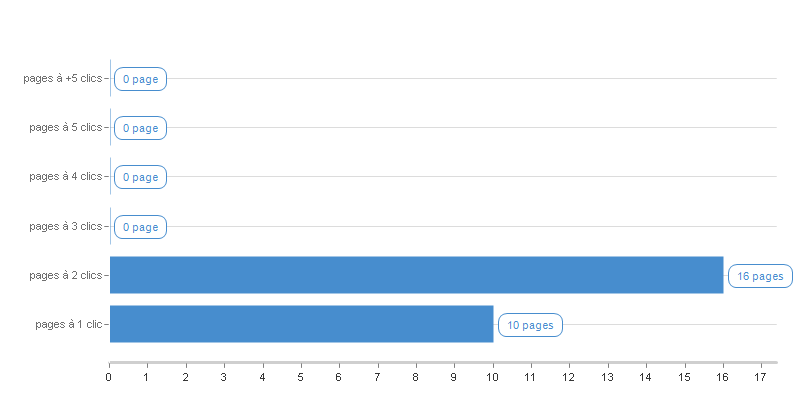Click '0 page' badge for pages à 4 clics
Image resolution: width=800 pixels, height=400 pixels.
140,177
